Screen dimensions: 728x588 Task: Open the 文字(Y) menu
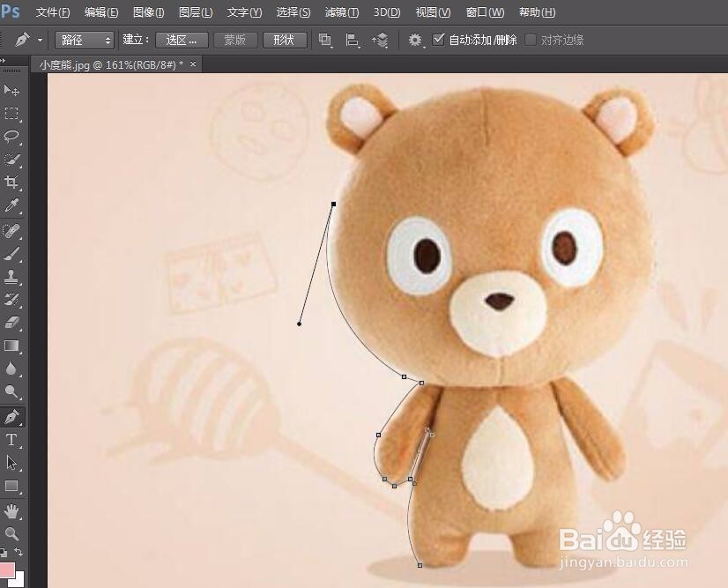[x=244, y=12]
